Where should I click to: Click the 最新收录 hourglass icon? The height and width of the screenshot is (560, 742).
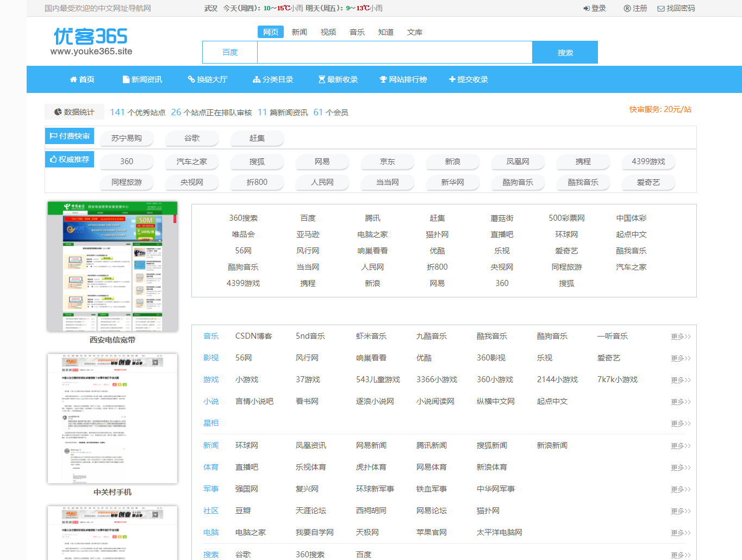tap(322, 79)
